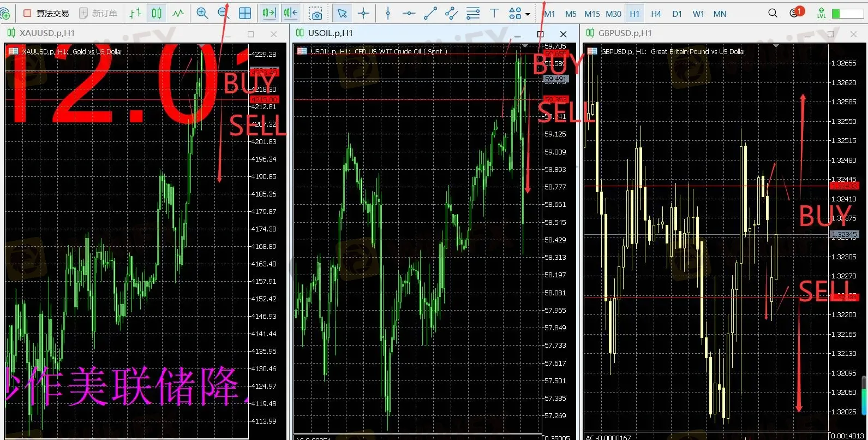Pick the horizontal line drawing tool

tap(409, 13)
